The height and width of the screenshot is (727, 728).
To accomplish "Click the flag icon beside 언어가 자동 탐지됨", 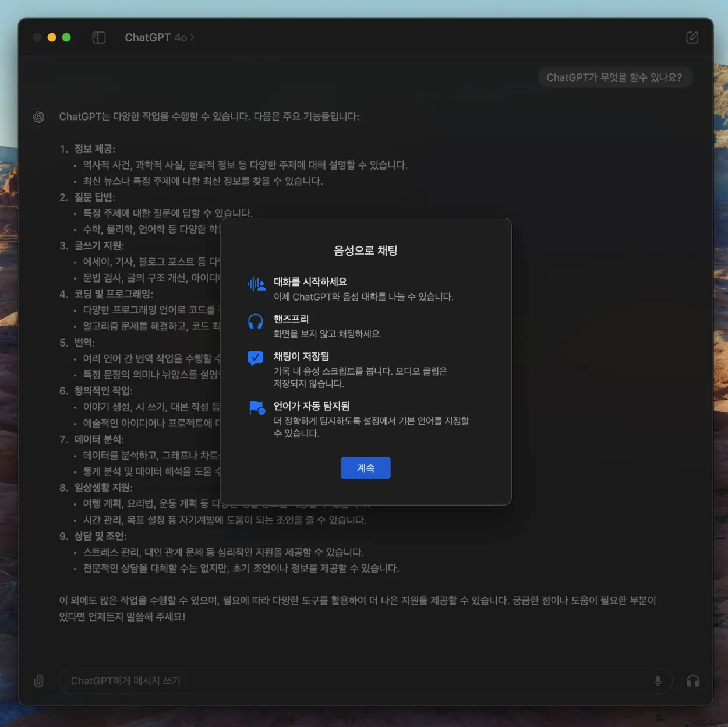I will click(x=257, y=408).
